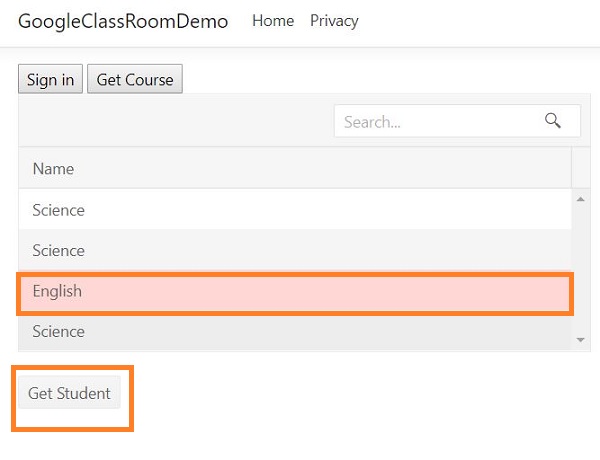Go to the Home nav item
This screenshot has width=600, height=460.
pos(273,21)
